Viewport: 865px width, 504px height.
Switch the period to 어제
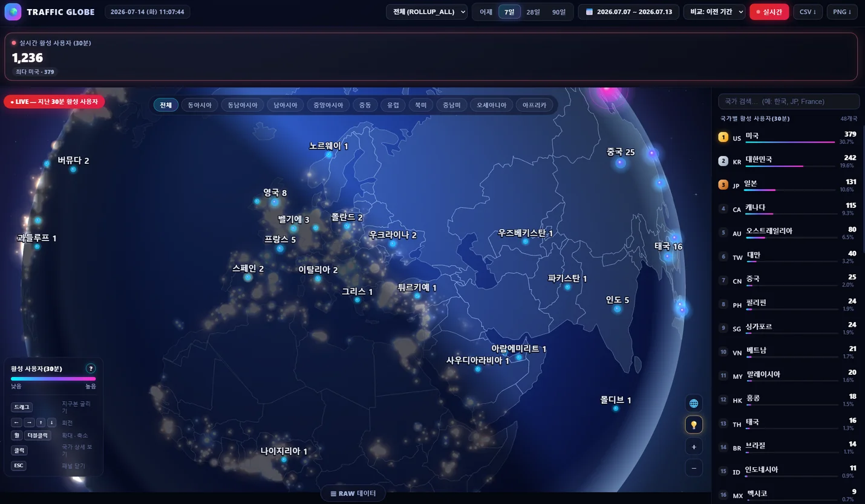pyautogui.click(x=486, y=12)
